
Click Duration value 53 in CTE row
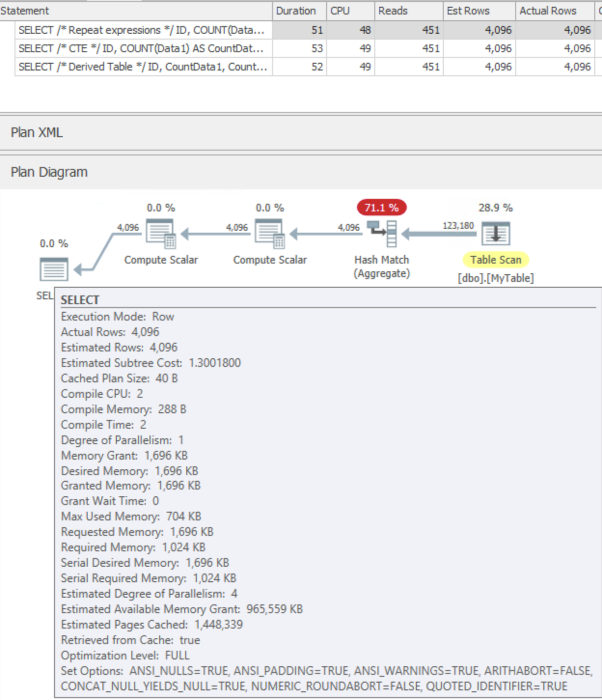[x=317, y=48]
